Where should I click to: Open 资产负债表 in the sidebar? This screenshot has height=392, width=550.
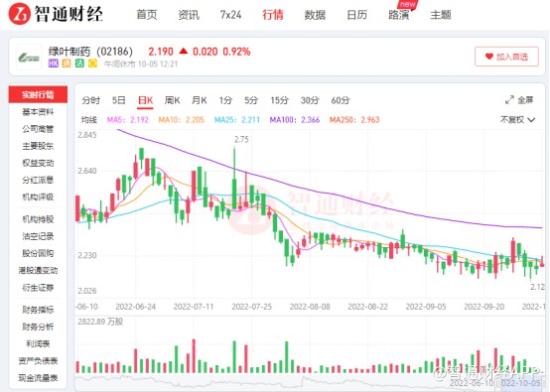pos(38,361)
